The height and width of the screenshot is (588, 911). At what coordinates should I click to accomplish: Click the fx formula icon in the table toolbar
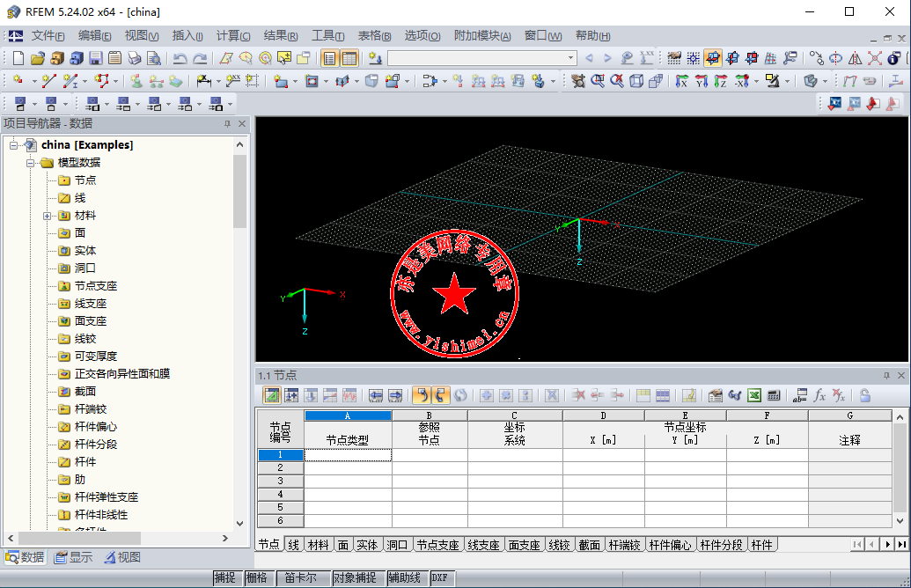point(819,396)
